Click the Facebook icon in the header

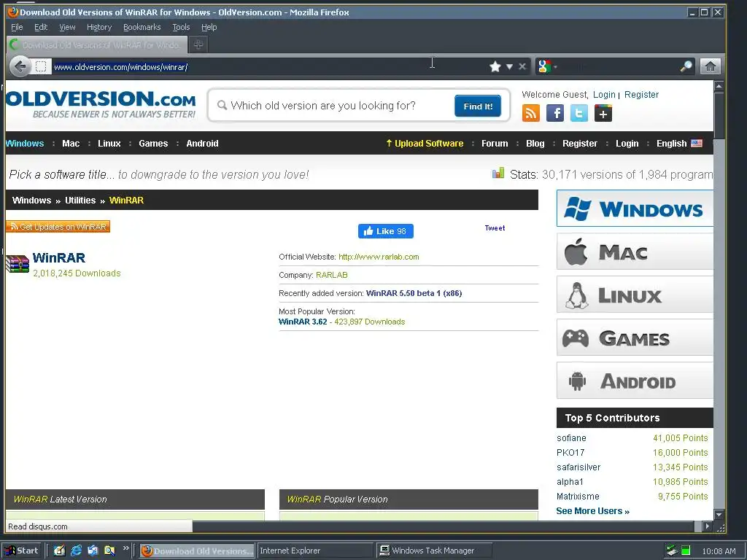coord(555,113)
